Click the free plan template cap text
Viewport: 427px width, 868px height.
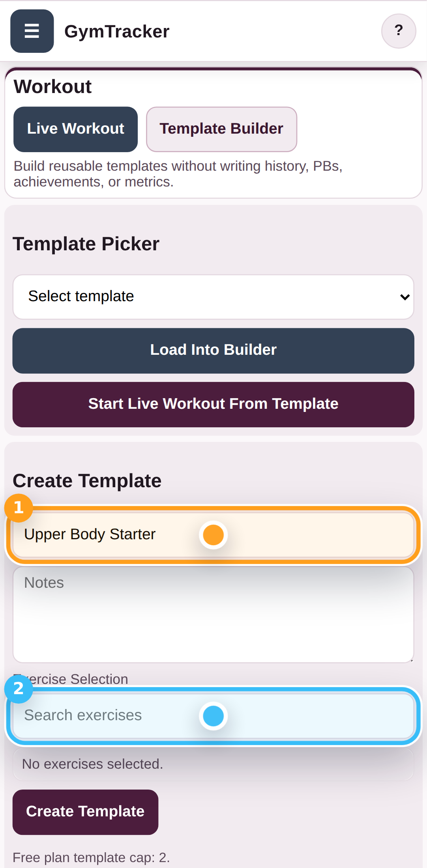[x=91, y=857]
